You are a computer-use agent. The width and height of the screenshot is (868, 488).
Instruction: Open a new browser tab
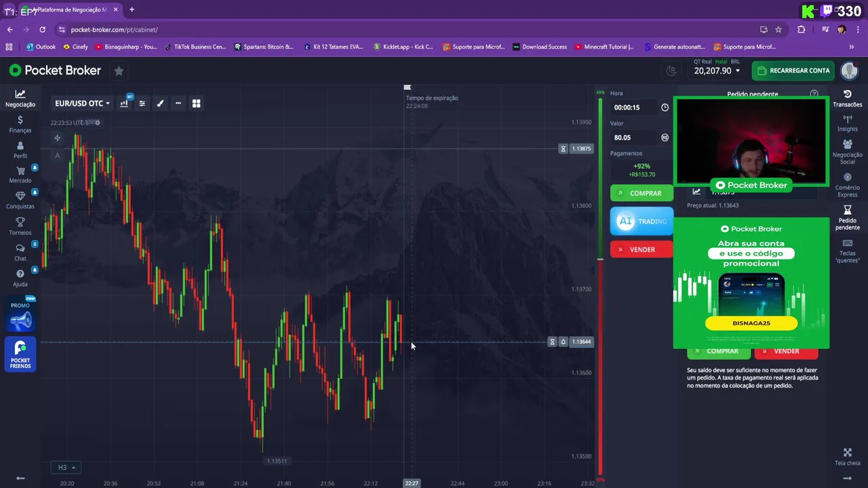pyautogui.click(x=132, y=9)
